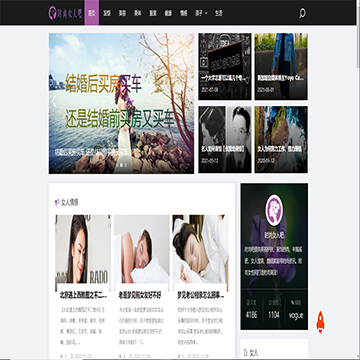This screenshot has height=360, width=360.
Task: Open the last navigation item after the dropdown
Action: [219, 13]
